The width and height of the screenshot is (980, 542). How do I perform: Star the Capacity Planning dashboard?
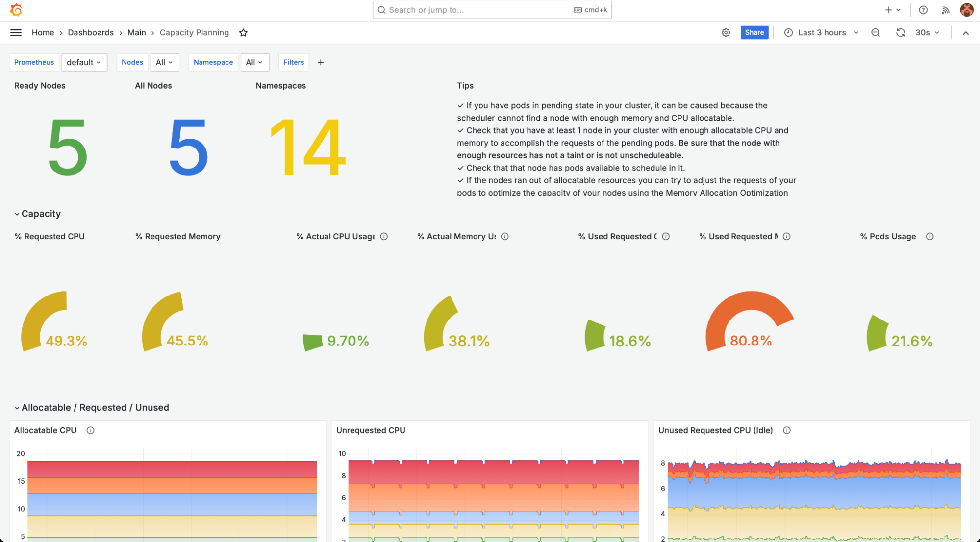(243, 32)
